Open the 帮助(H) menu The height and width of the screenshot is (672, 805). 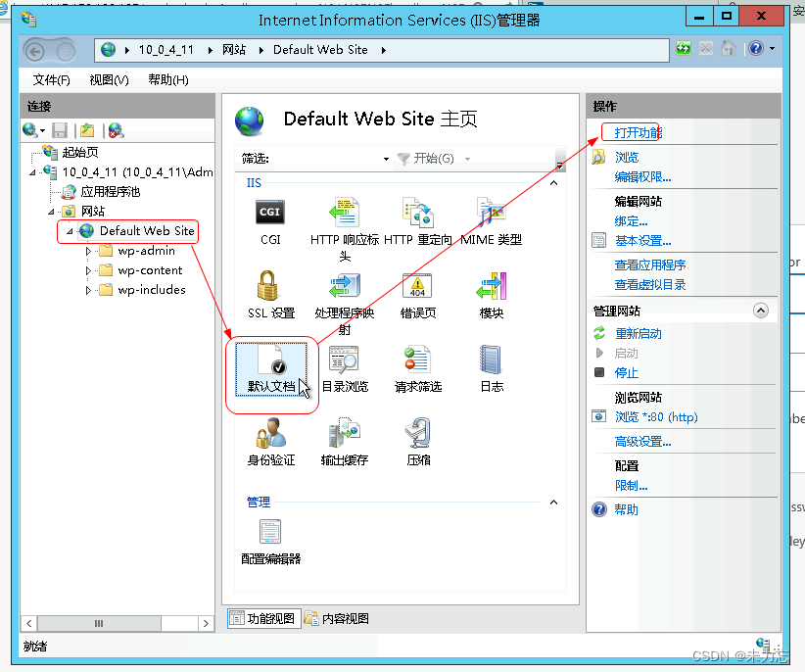(x=167, y=80)
